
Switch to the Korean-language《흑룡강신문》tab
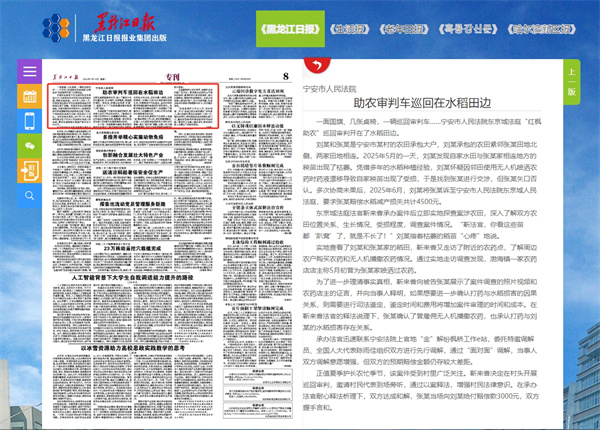pyautogui.click(x=468, y=29)
